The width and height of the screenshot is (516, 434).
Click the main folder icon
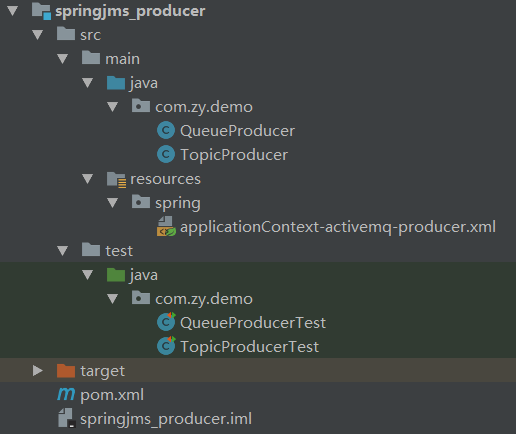(x=91, y=58)
